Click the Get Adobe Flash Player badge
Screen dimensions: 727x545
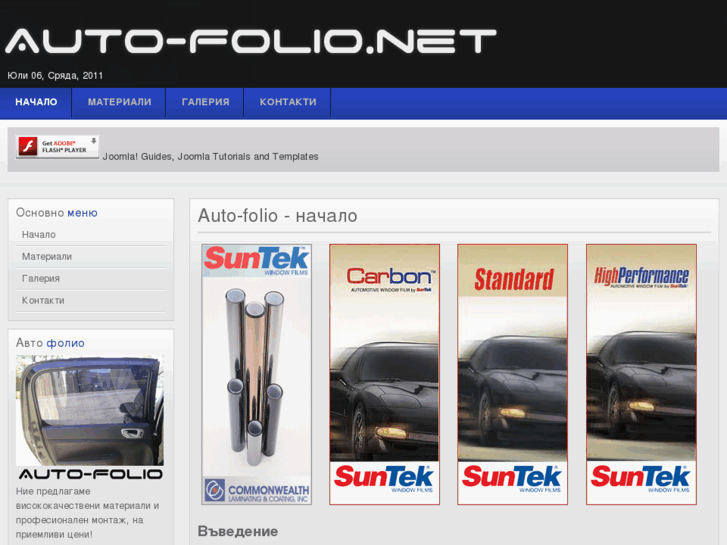click(57, 147)
